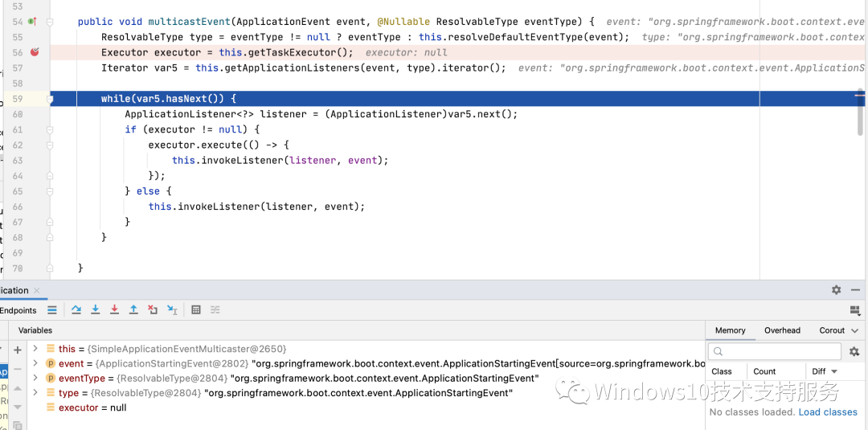Toggle a breakpoint at line number 60
Screen dimensions: 868x430
point(17,115)
